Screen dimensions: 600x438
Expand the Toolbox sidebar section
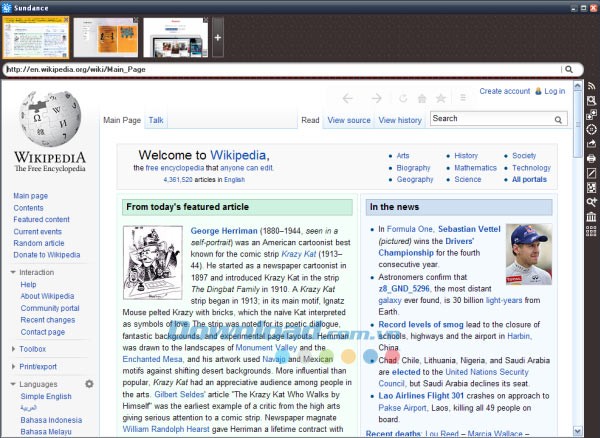[32, 349]
